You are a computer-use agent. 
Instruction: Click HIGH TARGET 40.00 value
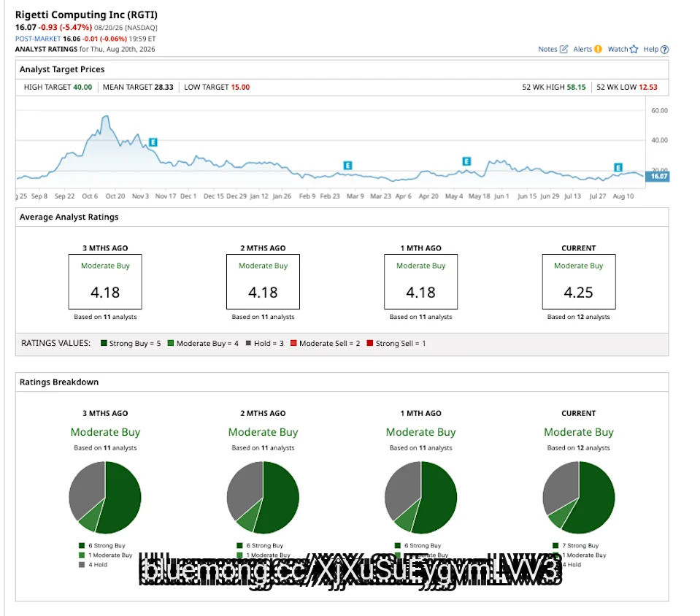point(82,87)
